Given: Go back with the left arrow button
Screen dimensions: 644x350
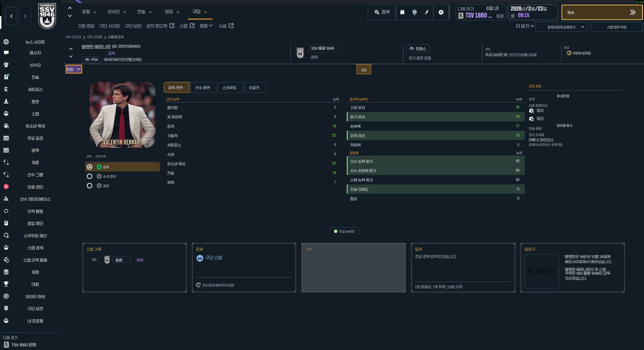Looking at the screenshot, I should 11,16.
